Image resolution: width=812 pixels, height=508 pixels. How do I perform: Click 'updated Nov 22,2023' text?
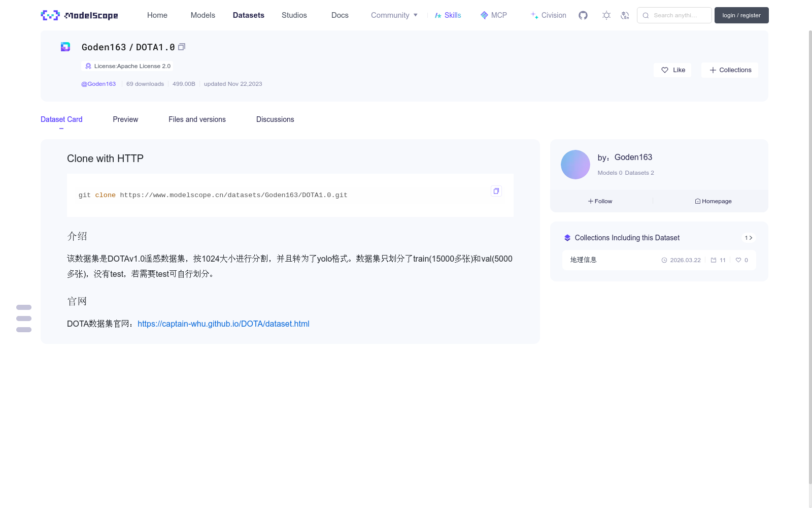(x=233, y=84)
